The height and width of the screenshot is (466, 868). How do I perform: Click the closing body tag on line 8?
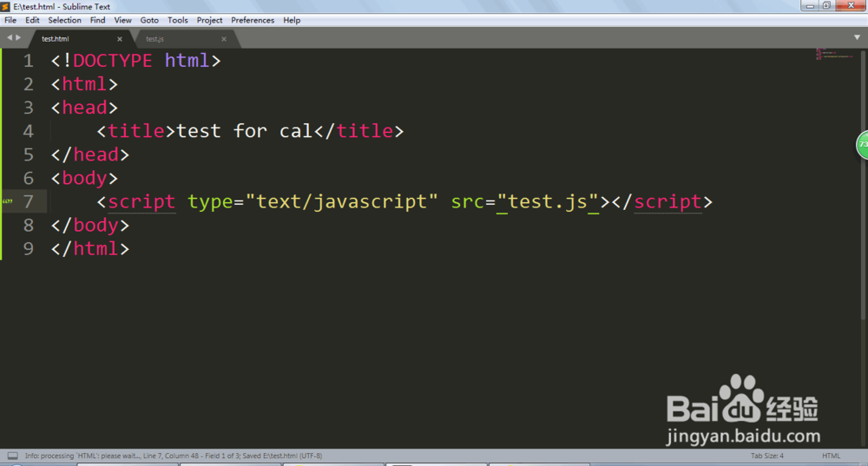click(89, 226)
